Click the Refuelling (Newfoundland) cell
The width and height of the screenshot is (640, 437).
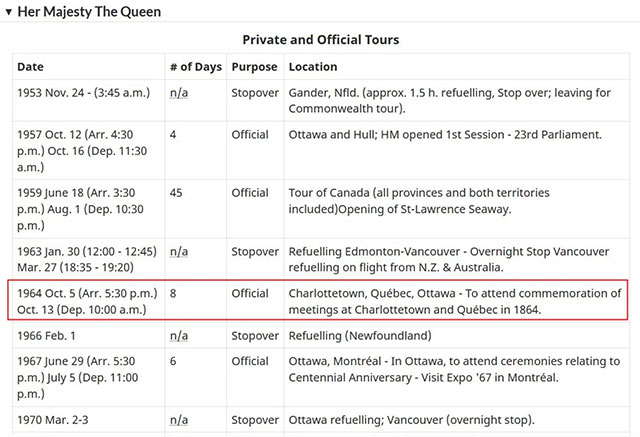pyautogui.click(x=457, y=335)
